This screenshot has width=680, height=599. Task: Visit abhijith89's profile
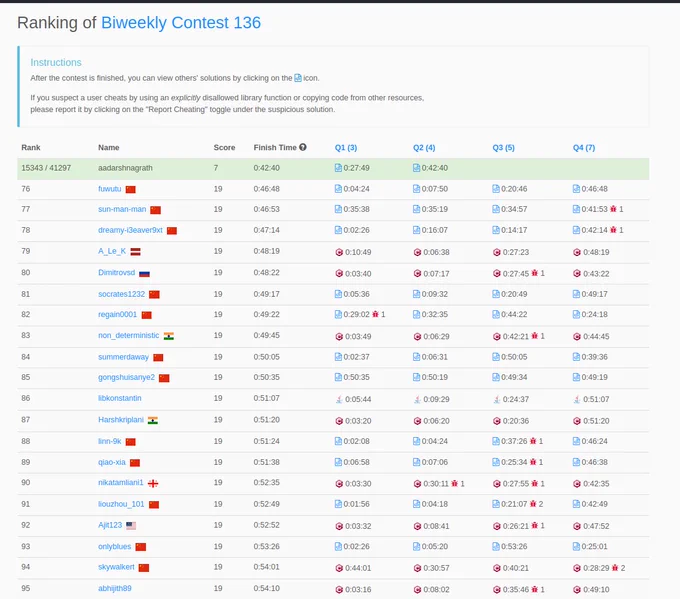click(x=114, y=588)
